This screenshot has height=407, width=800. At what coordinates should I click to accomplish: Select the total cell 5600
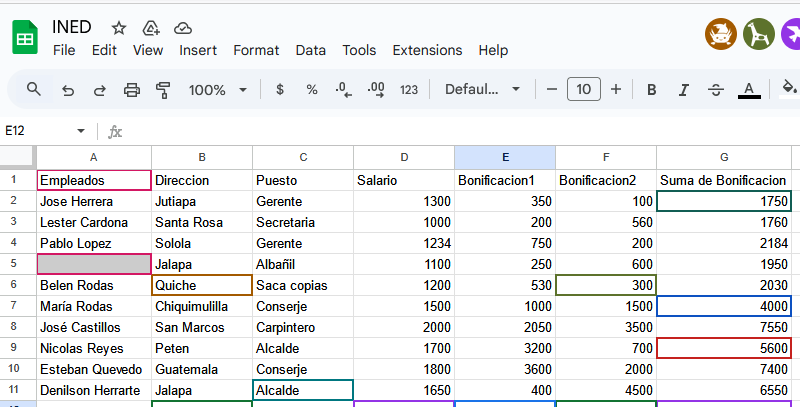pos(724,348)
